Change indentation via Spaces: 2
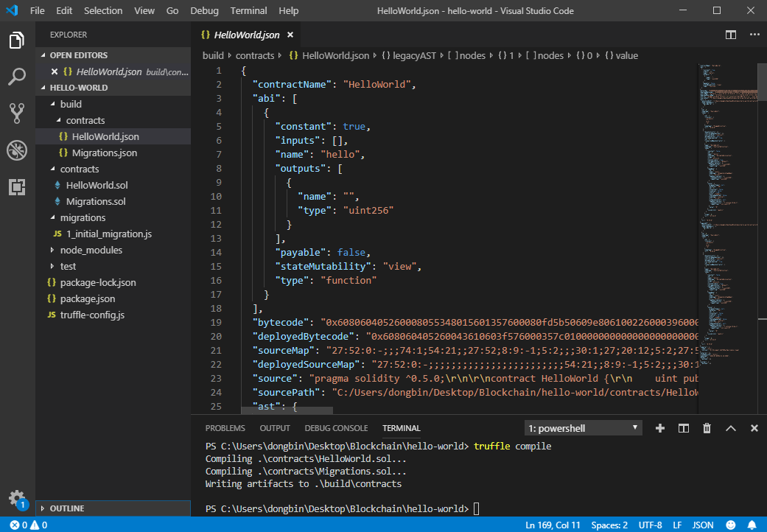 tap(609, 525)
